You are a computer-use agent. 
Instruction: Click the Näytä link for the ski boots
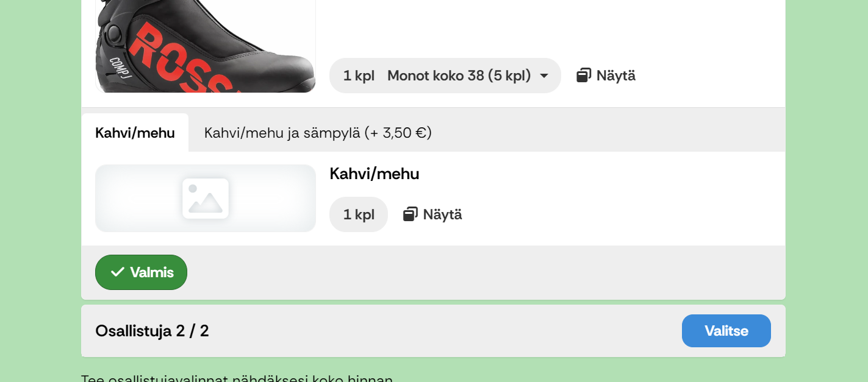(x=615, y=76)
